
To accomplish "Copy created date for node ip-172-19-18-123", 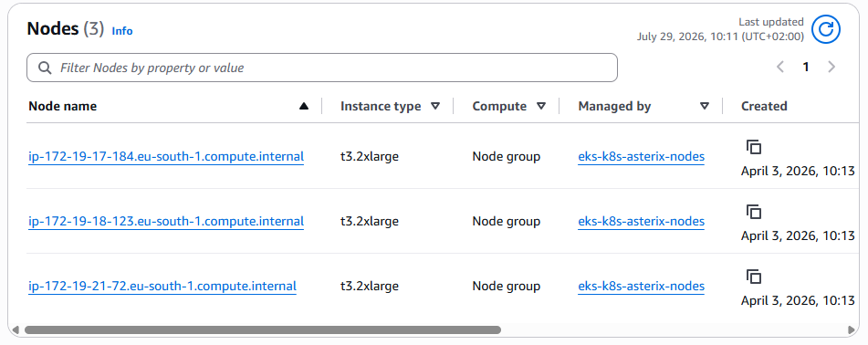I will [753, 212].
